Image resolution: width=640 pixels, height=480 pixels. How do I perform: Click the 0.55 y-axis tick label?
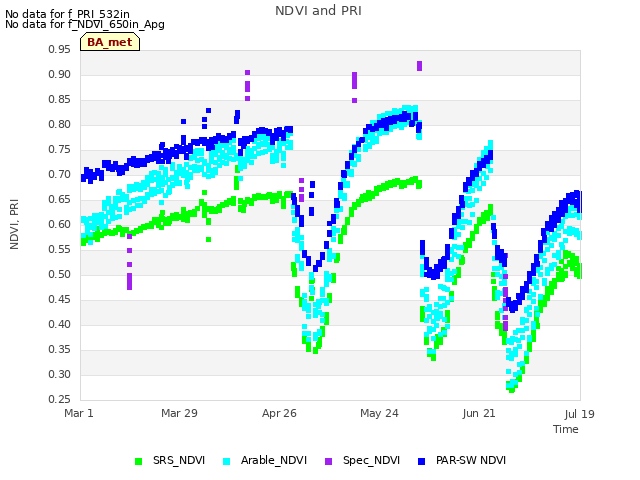(60, 250)
